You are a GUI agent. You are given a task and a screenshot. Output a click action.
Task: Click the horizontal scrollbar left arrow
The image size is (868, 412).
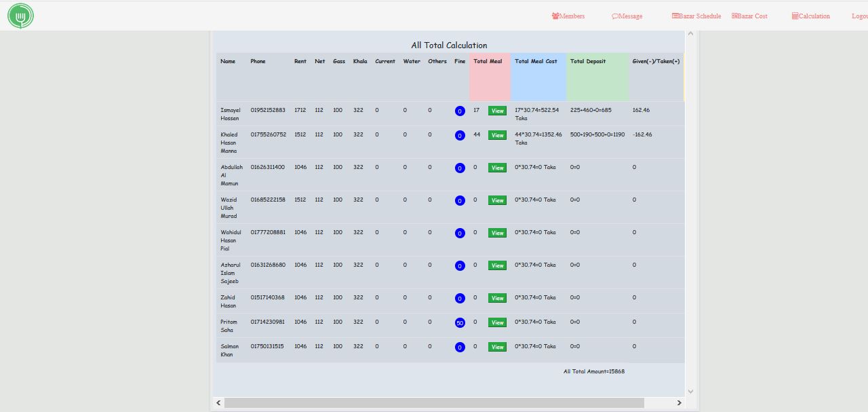pos(218,402)
